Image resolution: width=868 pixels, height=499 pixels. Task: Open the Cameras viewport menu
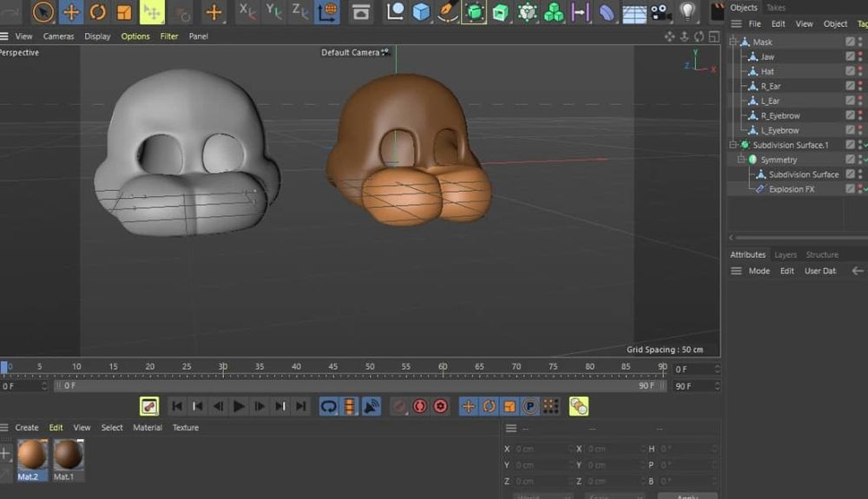coord(59,36)
